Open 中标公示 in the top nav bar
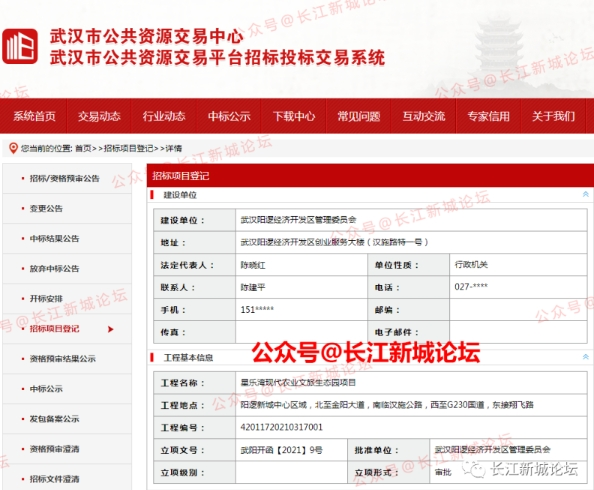The height and width of the screenshot is (490, 594). click(x=229, y=116)
